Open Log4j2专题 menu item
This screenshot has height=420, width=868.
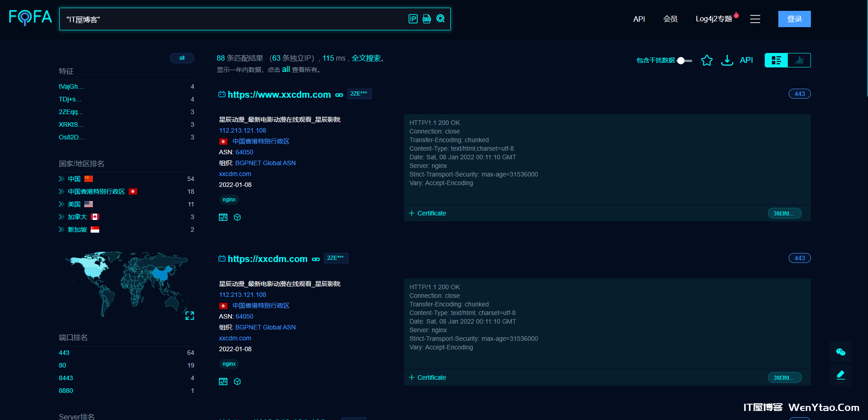[714, 19]
